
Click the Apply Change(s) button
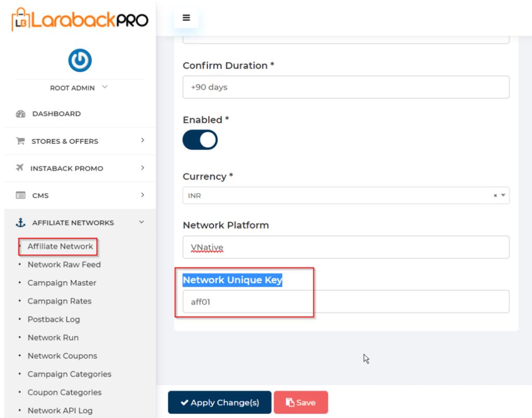[220, 402]
